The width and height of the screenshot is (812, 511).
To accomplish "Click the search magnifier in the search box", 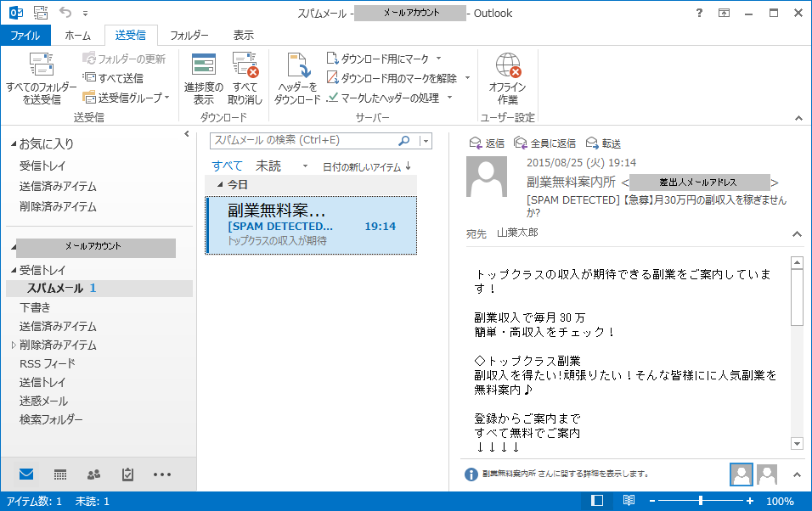I will click(403, 141).
